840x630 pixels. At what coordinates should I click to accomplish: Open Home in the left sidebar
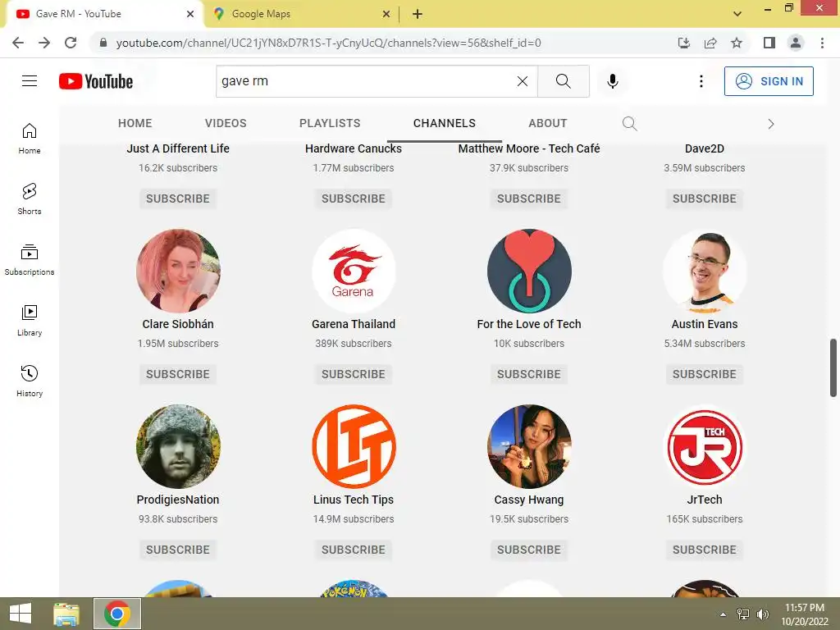tap(30, 139)
